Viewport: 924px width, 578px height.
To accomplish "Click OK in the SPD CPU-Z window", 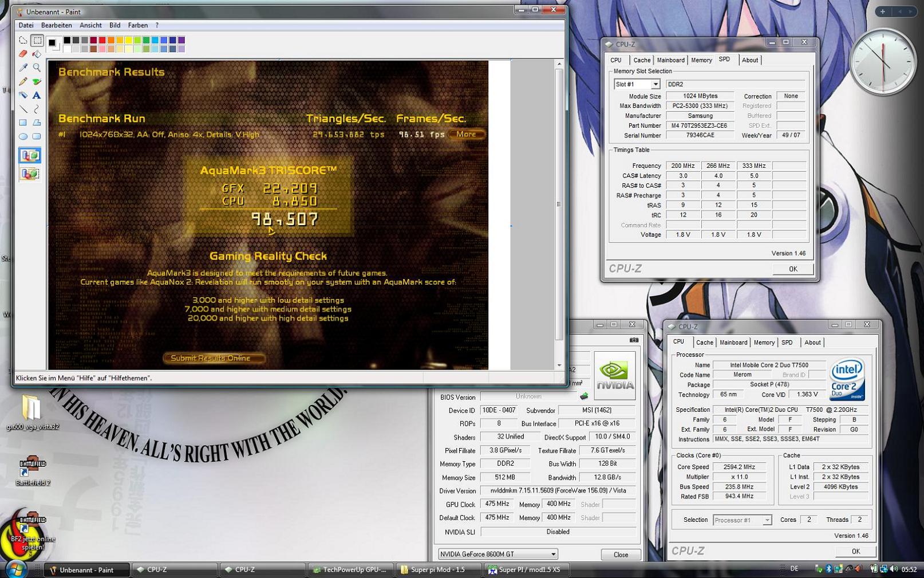I will coord(793,269).
